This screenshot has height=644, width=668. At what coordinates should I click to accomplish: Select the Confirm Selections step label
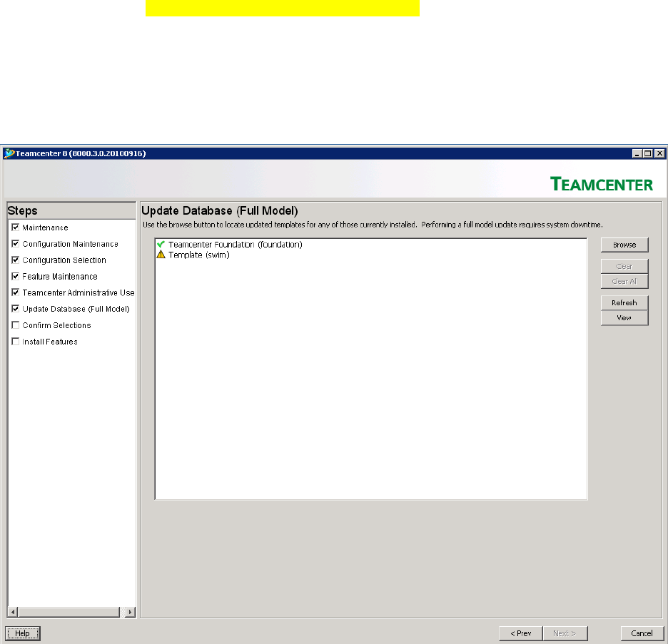pyautogui.click(x=56, y=325)
